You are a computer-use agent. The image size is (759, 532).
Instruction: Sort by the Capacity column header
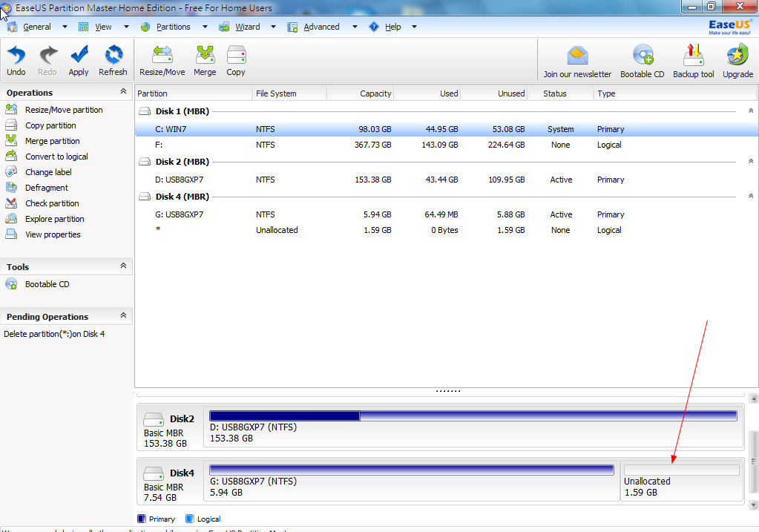click(x=361, y=93)
